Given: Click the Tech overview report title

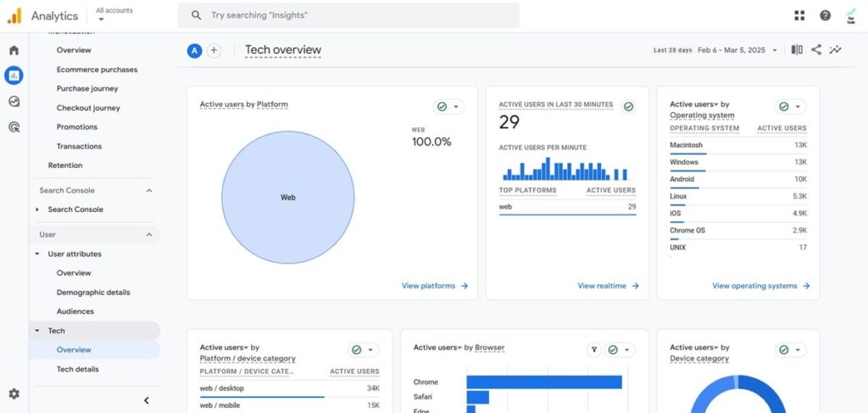Looking at the screenshot, I should point(283,50).
